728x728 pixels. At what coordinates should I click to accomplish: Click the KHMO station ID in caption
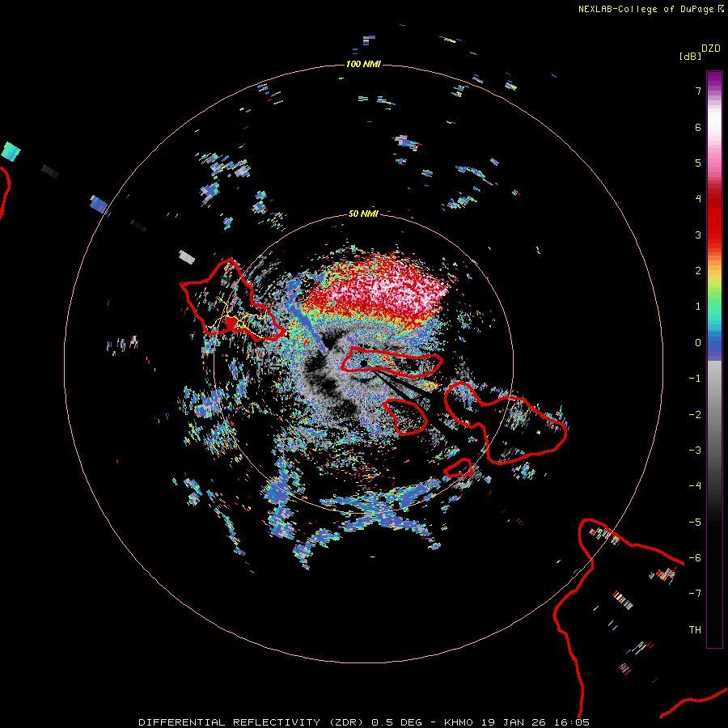click(459, 722)
